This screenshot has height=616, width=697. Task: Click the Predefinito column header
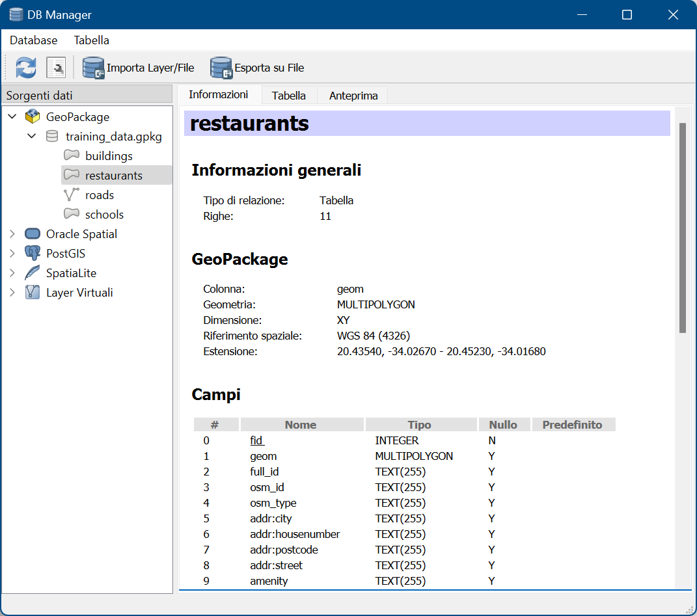tap(573, 425)
